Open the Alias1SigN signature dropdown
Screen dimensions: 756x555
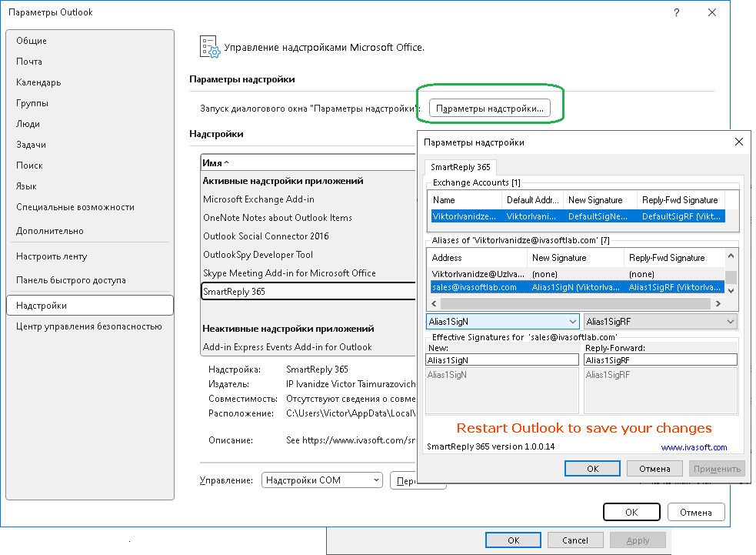tap(502, 322)
